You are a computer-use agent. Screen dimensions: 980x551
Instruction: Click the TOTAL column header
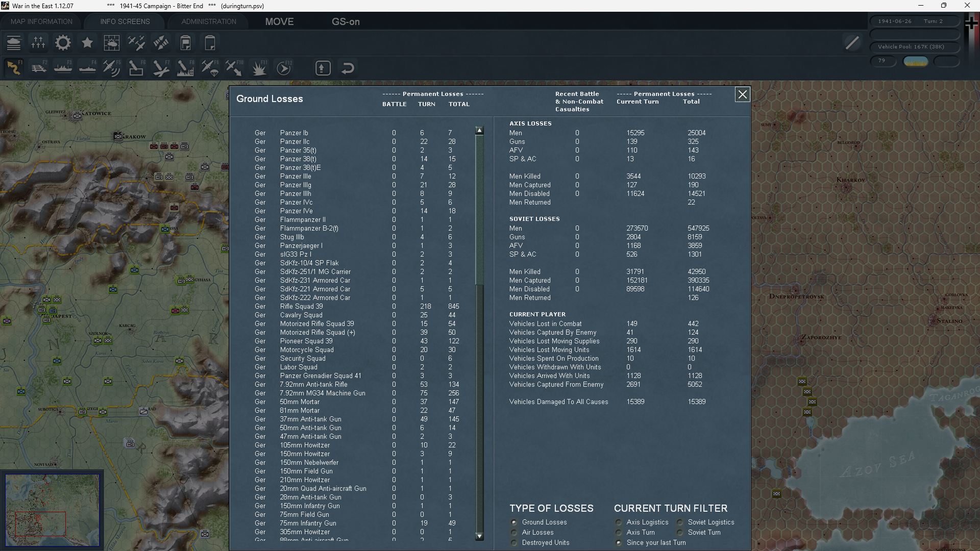[459, 104]
